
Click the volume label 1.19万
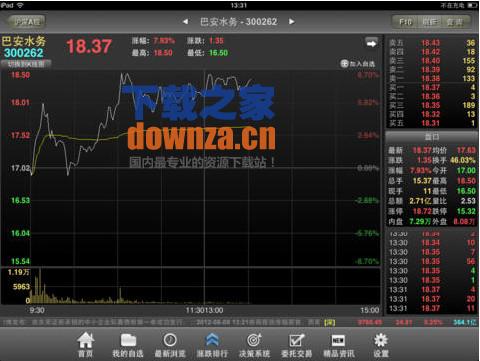point(18,272)
